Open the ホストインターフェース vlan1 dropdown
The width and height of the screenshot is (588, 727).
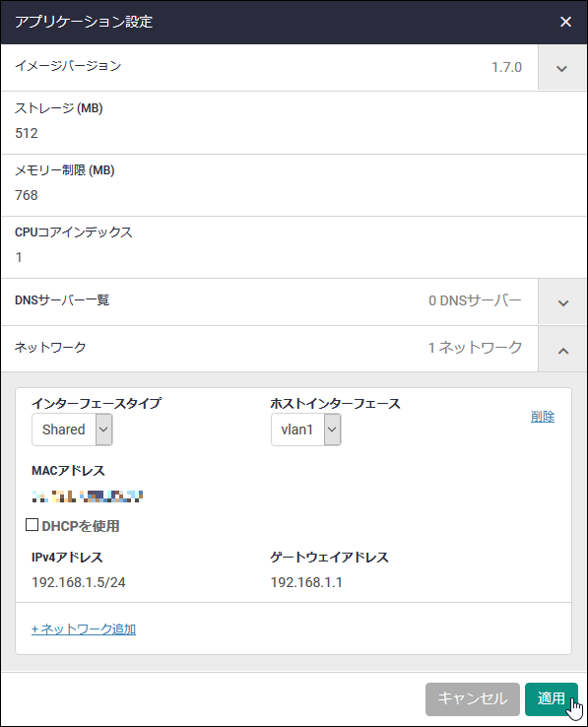[x=306, y=430]
